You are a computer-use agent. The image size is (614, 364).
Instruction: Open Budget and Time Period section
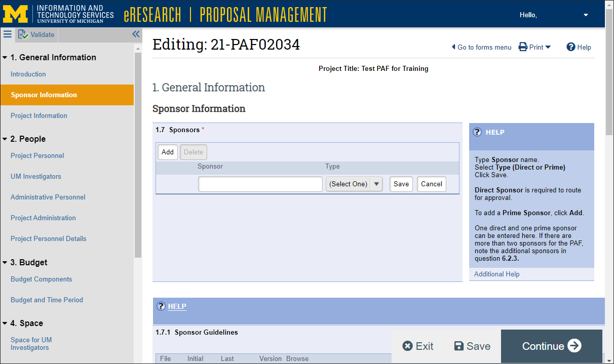pyautogui.click(x=47, y=300)
